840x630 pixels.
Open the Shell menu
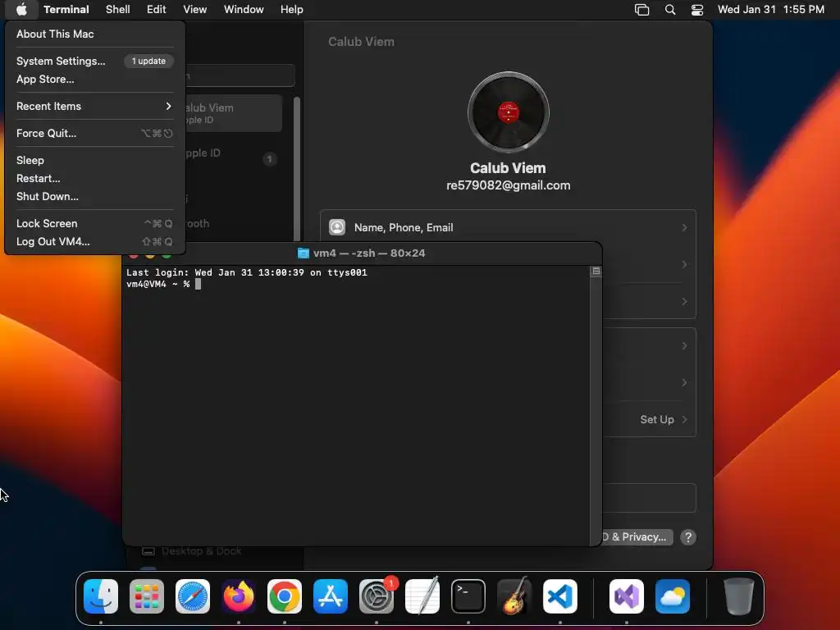pyautogui.click(x=118, y=9)
